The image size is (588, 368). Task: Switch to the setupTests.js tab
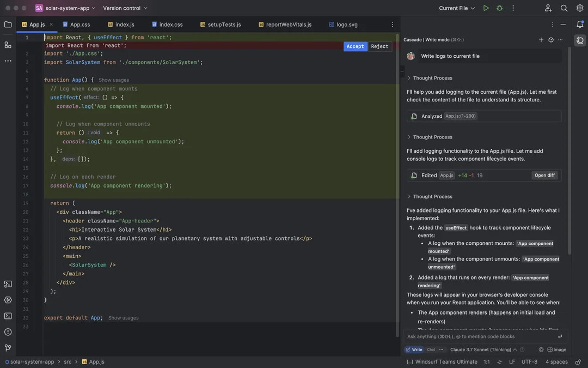click(220, 25)
